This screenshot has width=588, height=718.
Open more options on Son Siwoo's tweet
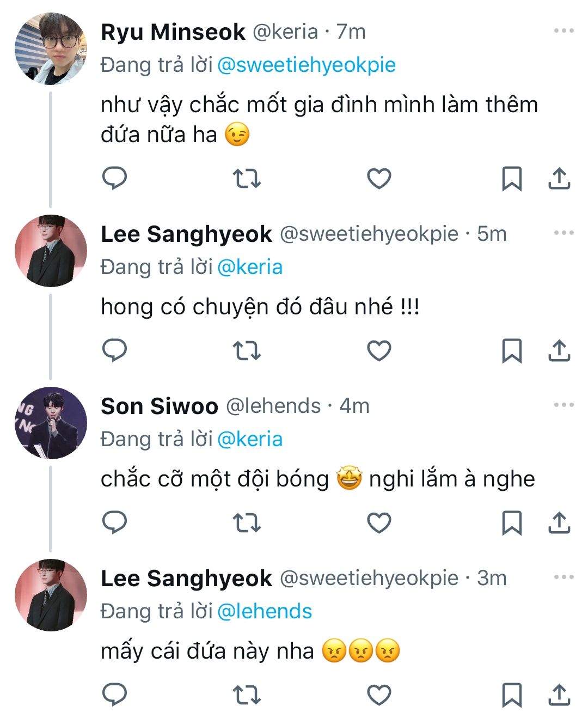[x=563, y=405]
